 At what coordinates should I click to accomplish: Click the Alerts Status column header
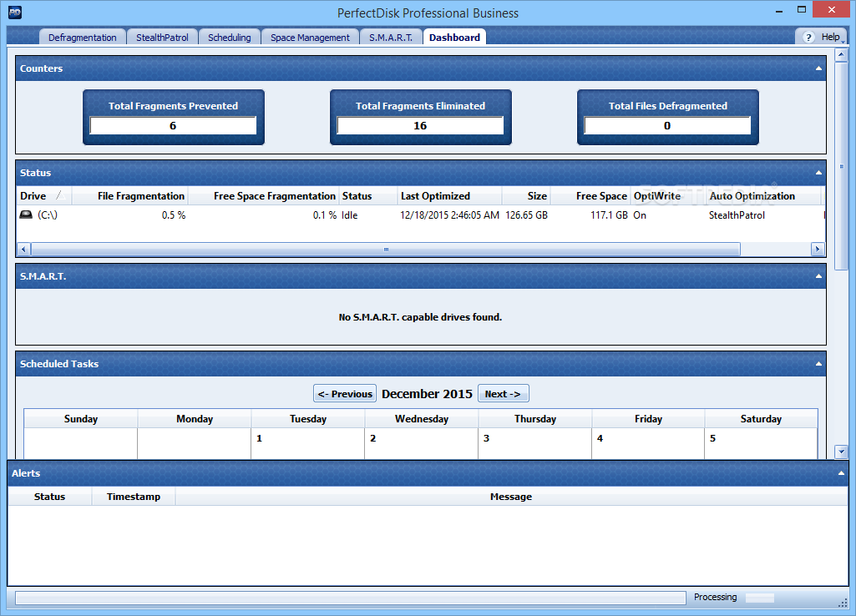pos(49,497)
